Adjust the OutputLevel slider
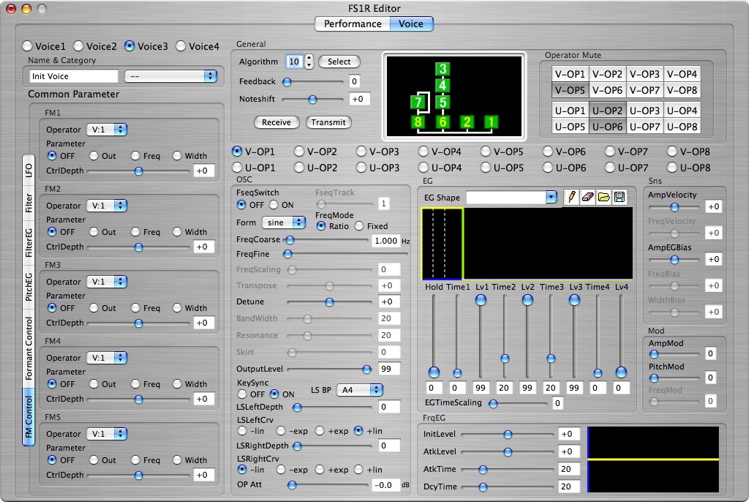749x502 pixels. pyautogui.click(x=329, y=369)
